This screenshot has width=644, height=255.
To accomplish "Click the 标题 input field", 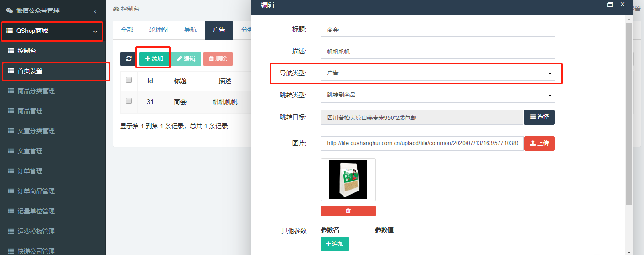I will pos(437,30).
